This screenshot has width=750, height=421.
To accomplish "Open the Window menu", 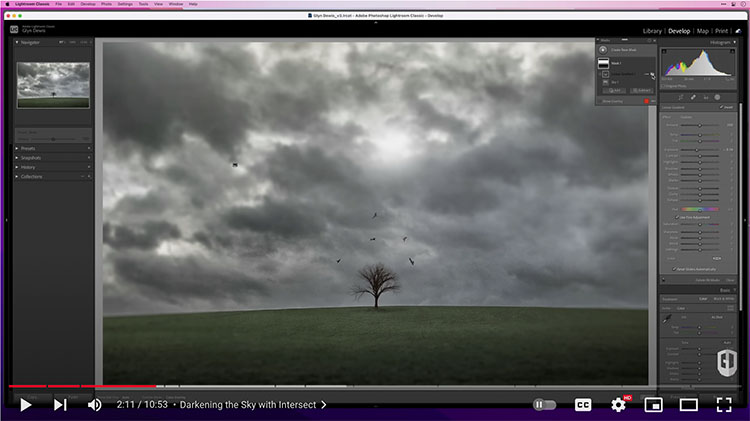I will 176,4.
